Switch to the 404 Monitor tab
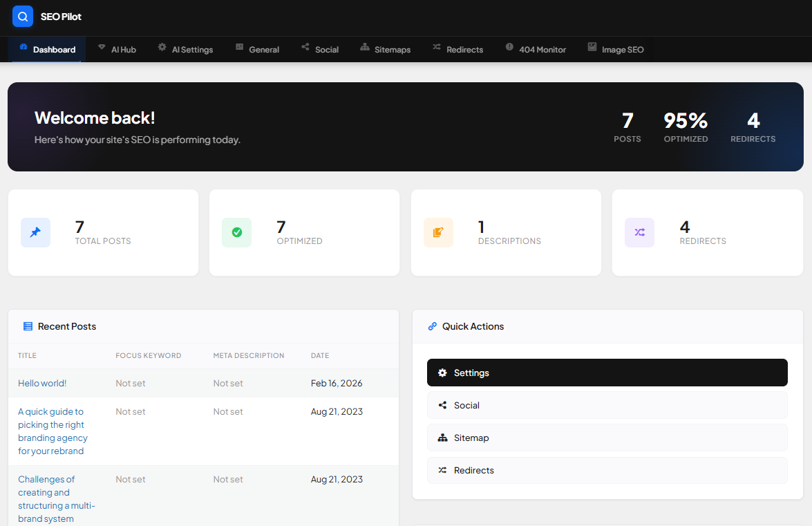Screen dimensions: 812x526 click(536, 49)
